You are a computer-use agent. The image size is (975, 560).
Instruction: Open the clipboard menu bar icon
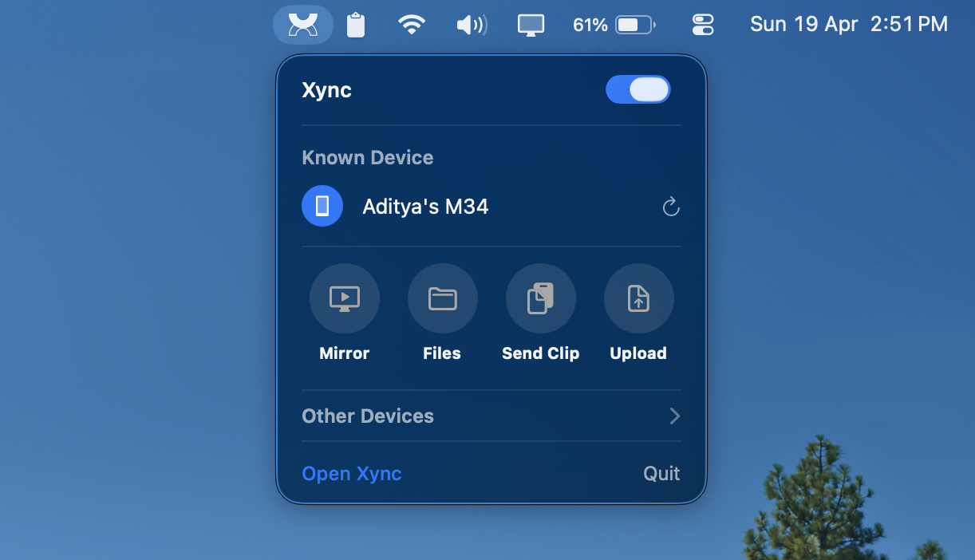pyautogui.click(x=356, y=25)
